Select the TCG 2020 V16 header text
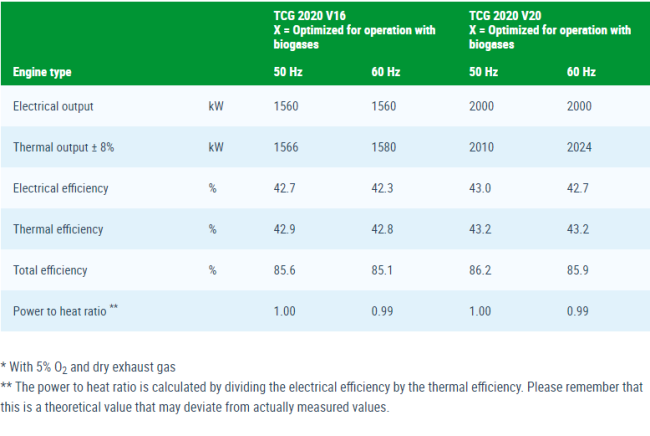The width and height of the screenshot is (650, 436). click(x=309, y=16)
